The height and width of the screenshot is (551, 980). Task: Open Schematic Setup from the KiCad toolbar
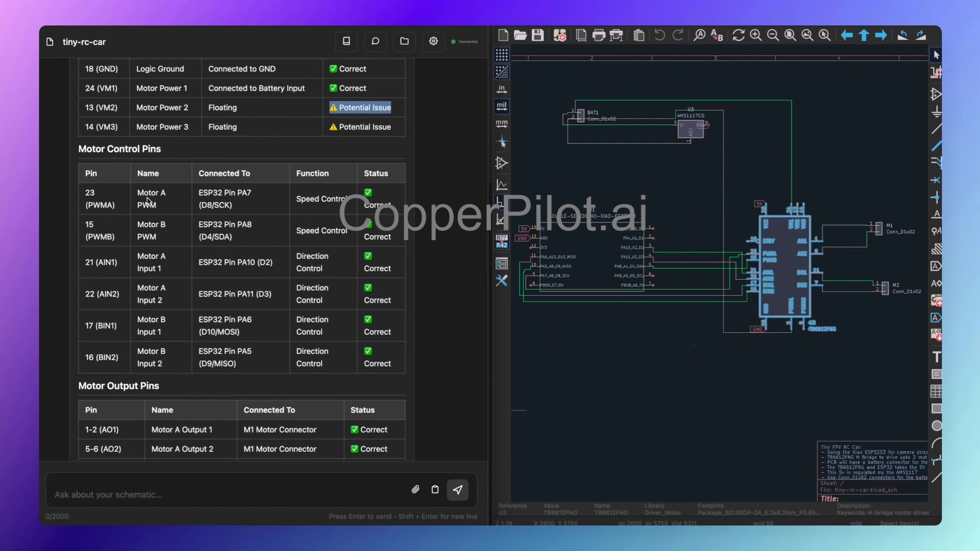coord(560,35)
